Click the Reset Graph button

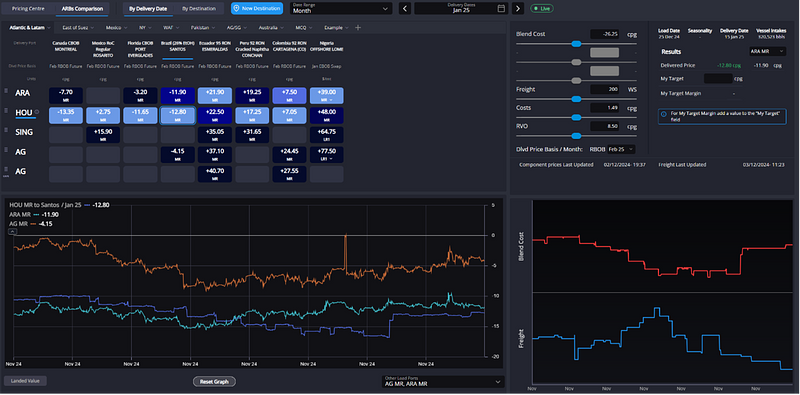(x=214, y=382)
